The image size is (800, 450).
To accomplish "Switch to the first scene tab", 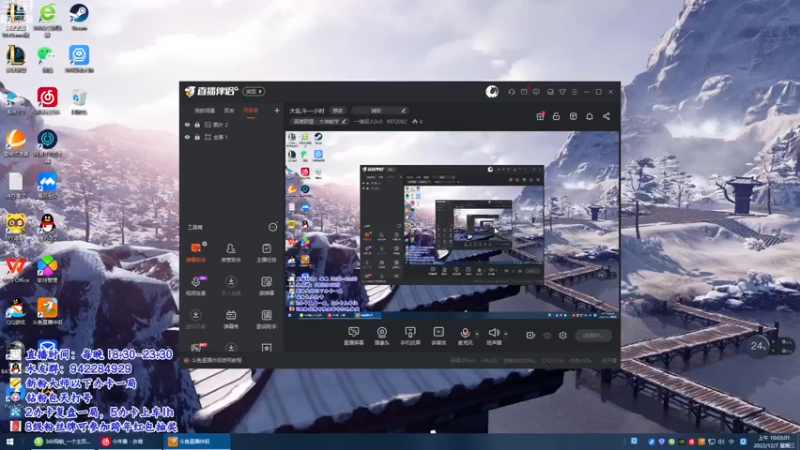I will coord(205,110).
